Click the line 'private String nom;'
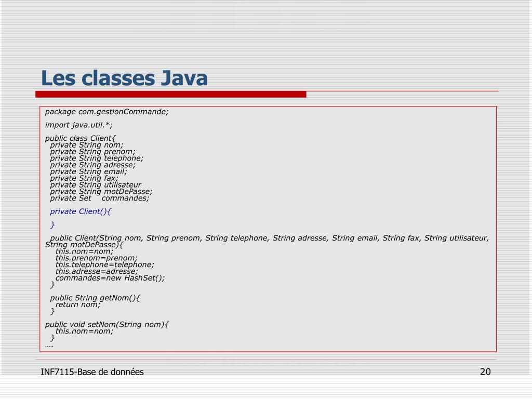 (87, 145)
